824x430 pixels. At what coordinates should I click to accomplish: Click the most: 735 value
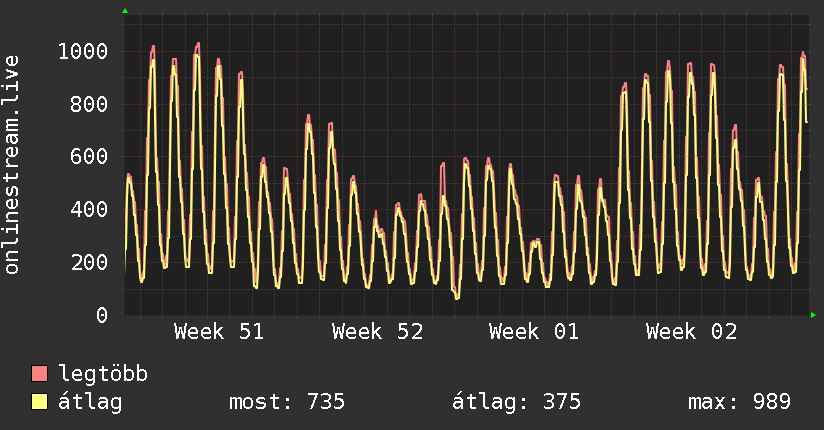[287, 402]
